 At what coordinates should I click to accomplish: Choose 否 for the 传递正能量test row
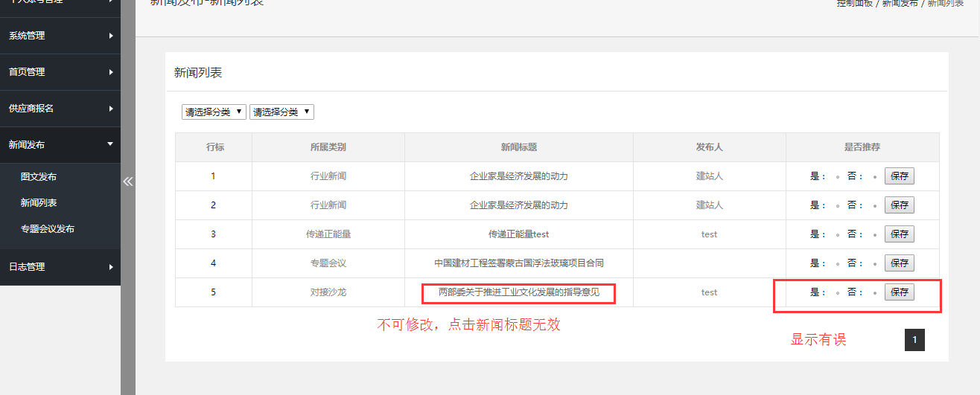click(x=874, y=235)
